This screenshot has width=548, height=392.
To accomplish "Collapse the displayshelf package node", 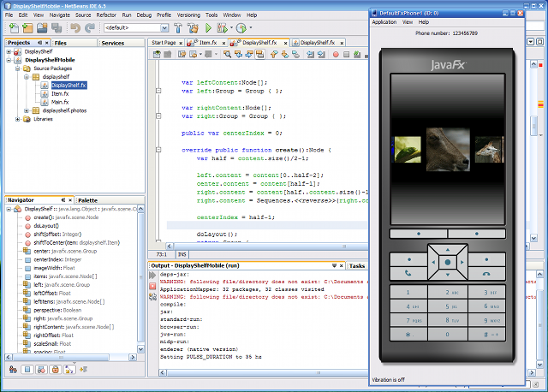I will coord(27,77).
